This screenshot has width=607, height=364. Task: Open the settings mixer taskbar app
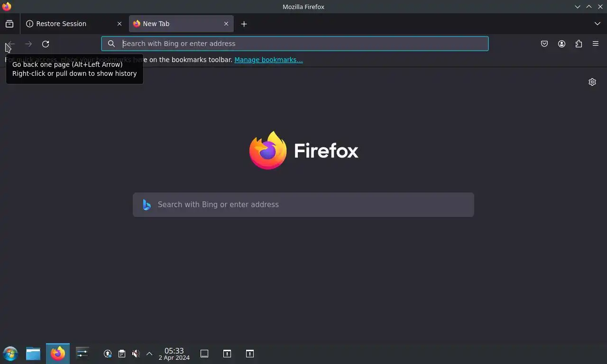[83, 354]
